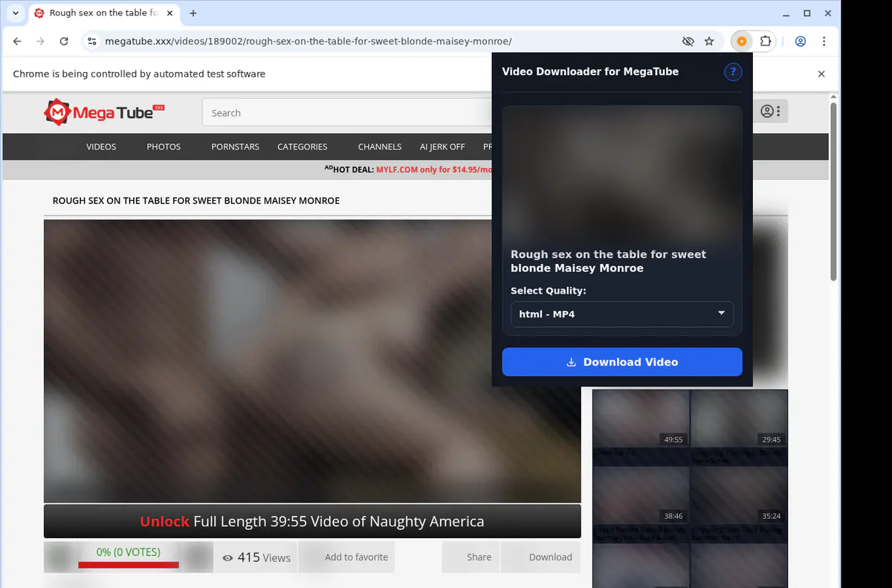
Task: Click the 415 Views eye icon
Action: (x=228, y=558)
